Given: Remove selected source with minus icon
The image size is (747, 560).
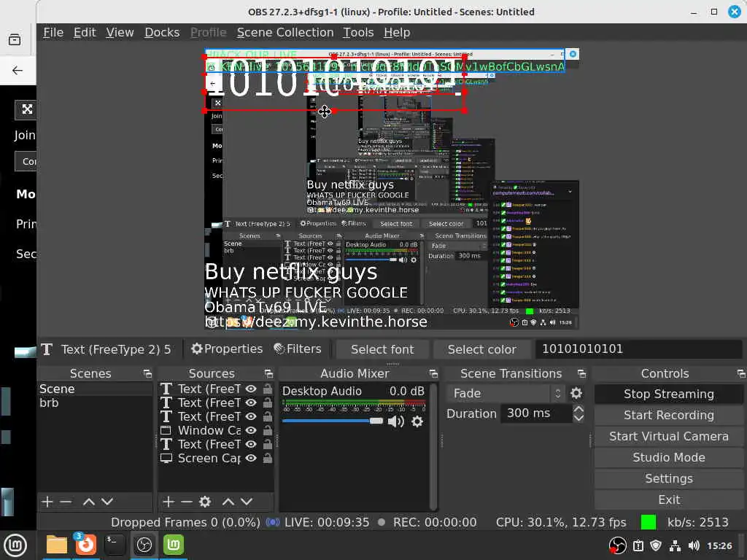Looking at the screenshot, I should pos(187,502).
